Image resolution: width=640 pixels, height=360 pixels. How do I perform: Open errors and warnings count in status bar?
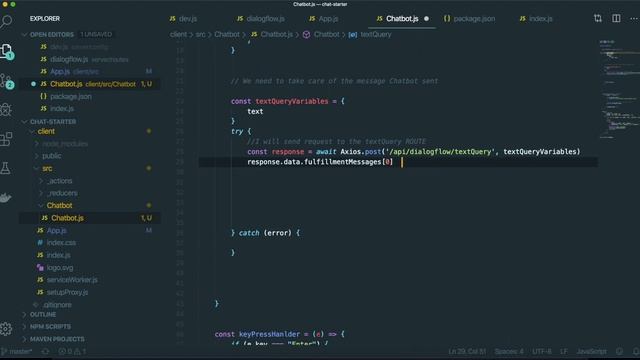click(x=72, y=351)
